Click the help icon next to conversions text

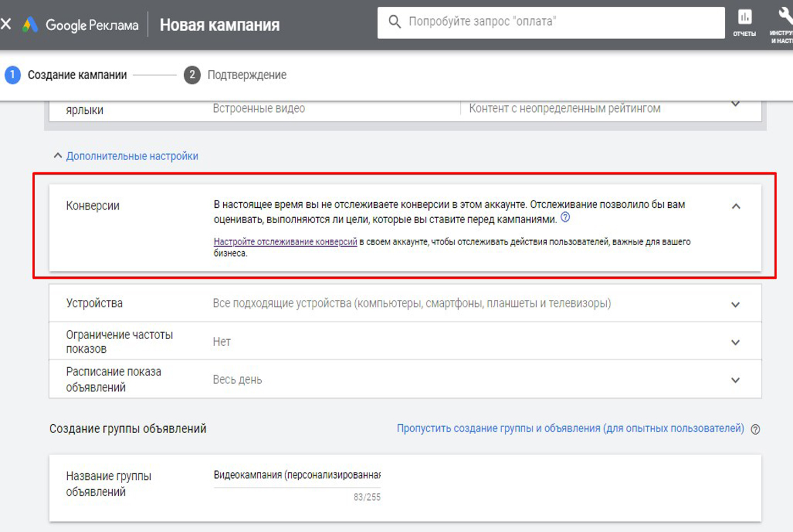click(x=565, y=218)
